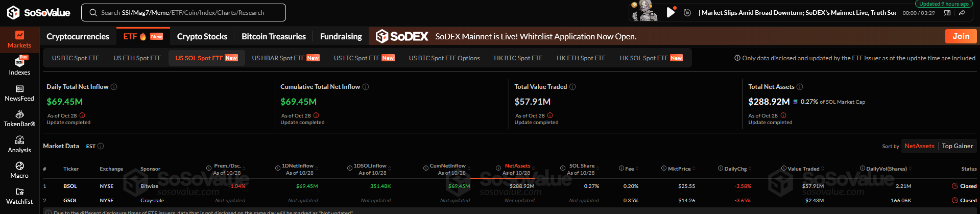Click info icon beside Cumulative Total Net Inflow
The height and width of the screenshot is (214, 980).
[366, 87]
